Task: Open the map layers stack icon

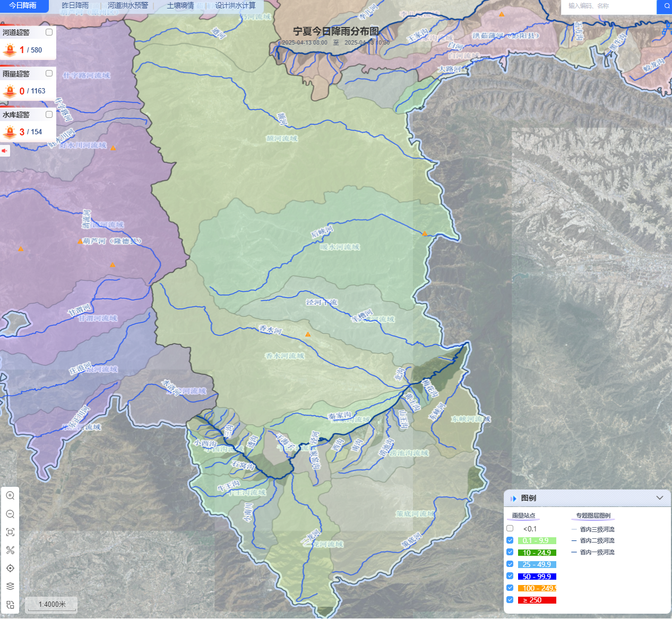Action: pyautogui.click(x=10, y=586)
